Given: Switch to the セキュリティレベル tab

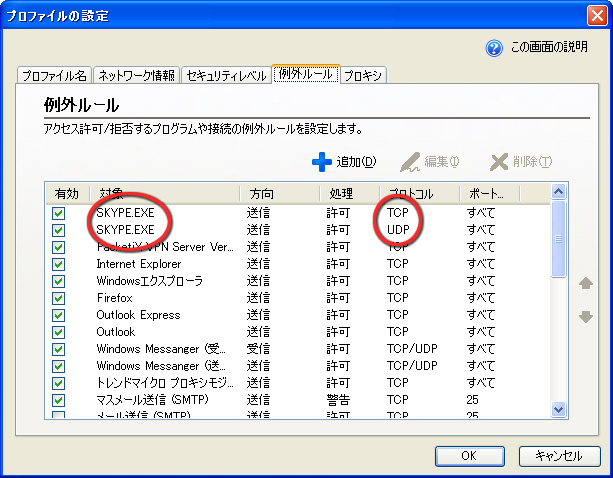Looking at the screenshot, I should coord(225,75).
